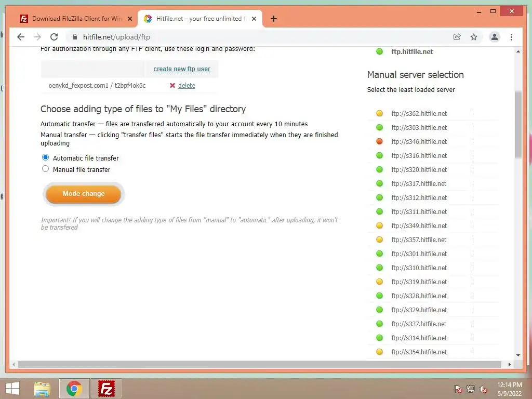Viewport: 532px width, 399px height.
Task: Close the Hitfile.net tab
Action: click(254, 19)
